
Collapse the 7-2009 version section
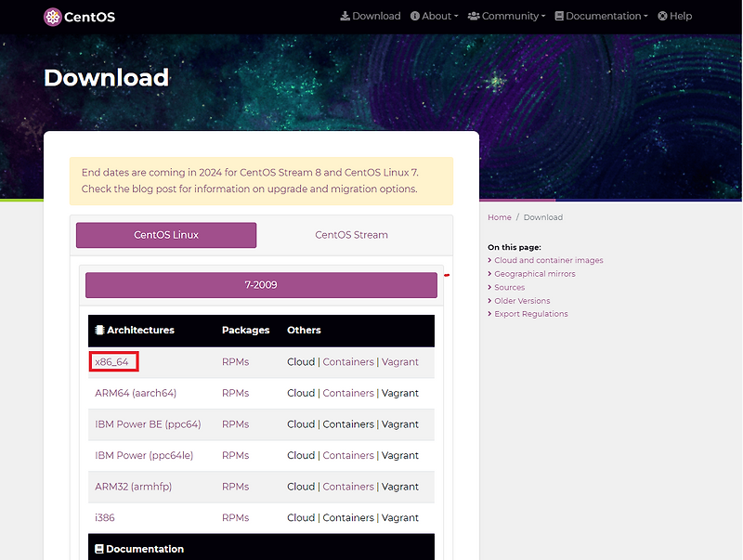click(261, 285)
